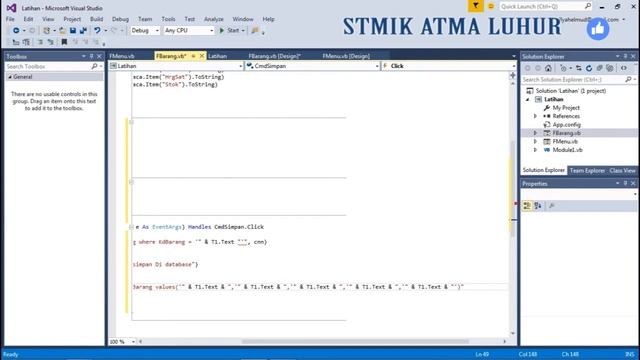The image size is (640, 360).
Task: Expand the FMenu.vb tree node
Action: tap(536, 142)
